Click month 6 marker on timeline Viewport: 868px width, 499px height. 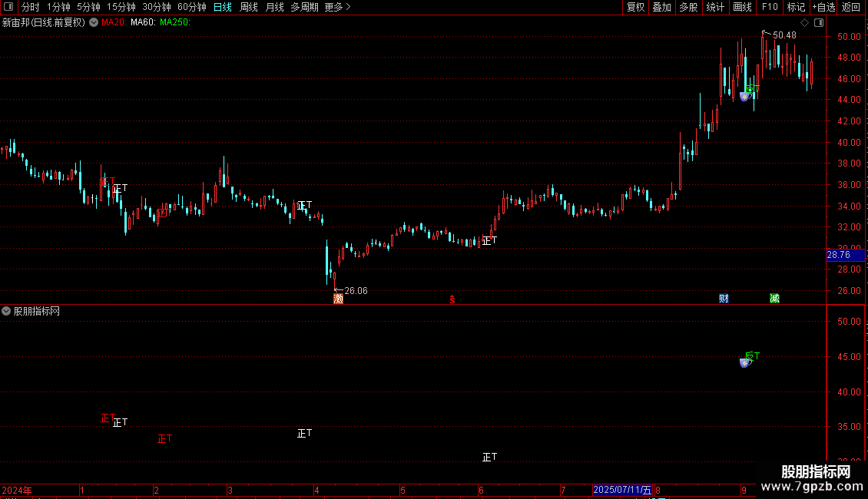481,490
